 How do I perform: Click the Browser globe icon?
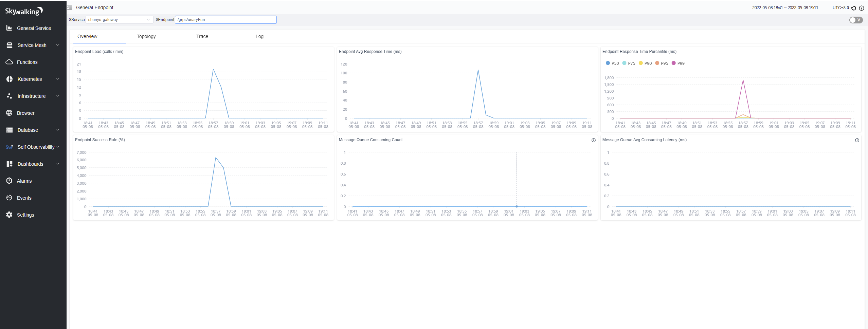click(9, 113)
